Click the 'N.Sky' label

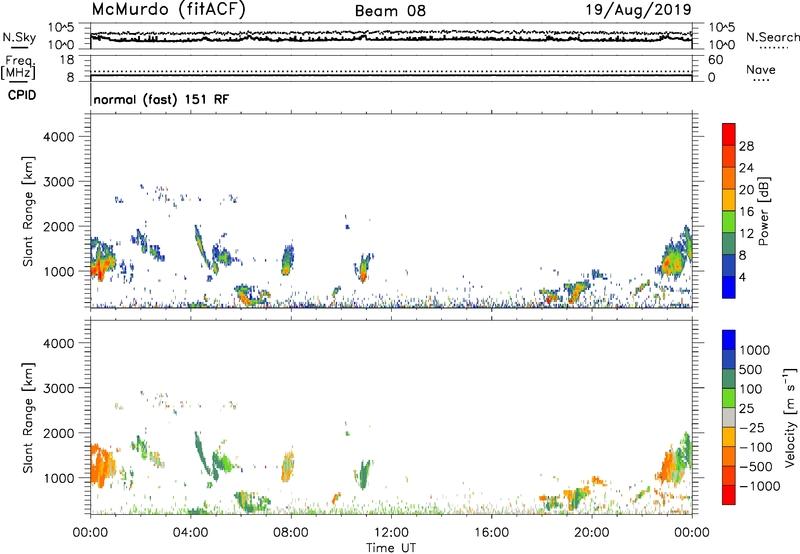tap(19, 37)
